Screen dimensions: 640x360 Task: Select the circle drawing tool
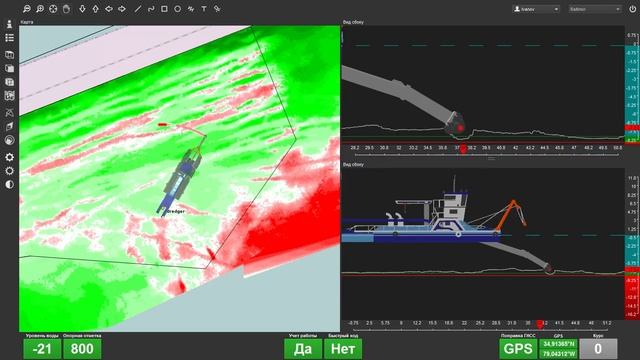click(x=178, y=9)
